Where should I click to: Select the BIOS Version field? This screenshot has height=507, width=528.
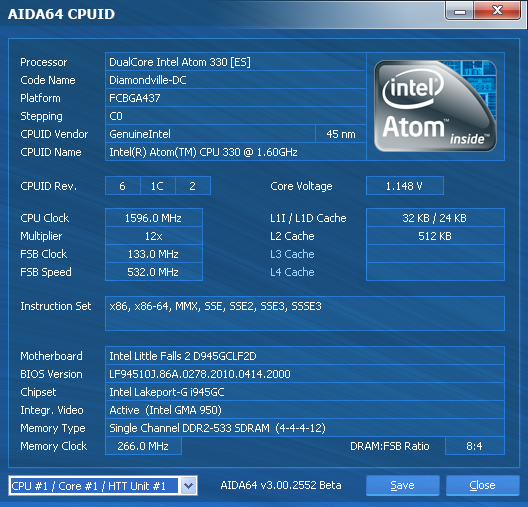[305, 374]
